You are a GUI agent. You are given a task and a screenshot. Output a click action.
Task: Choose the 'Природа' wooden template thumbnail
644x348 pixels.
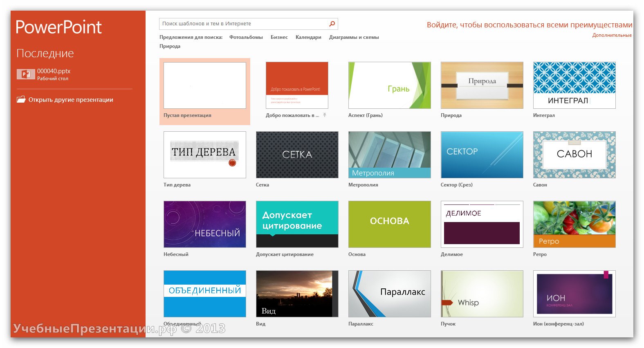tap(482, 85)
